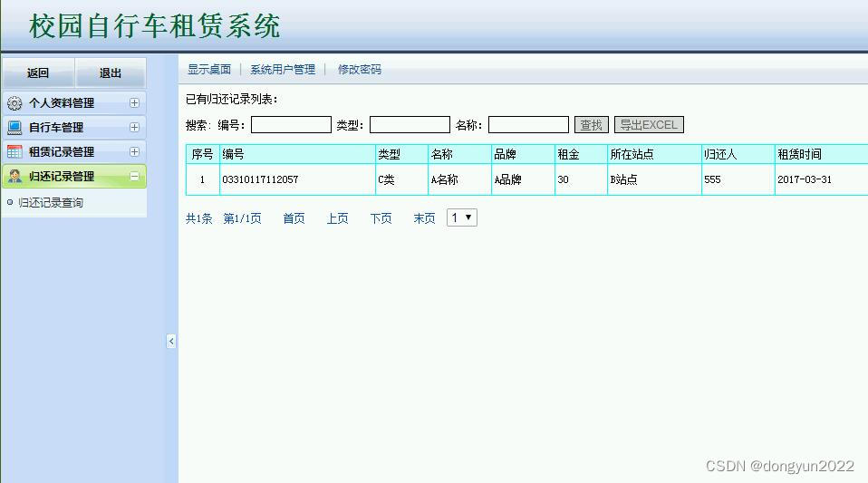Go to 末页 last page link
Screen dimensions: 868x483
click(x=425, y=218)
